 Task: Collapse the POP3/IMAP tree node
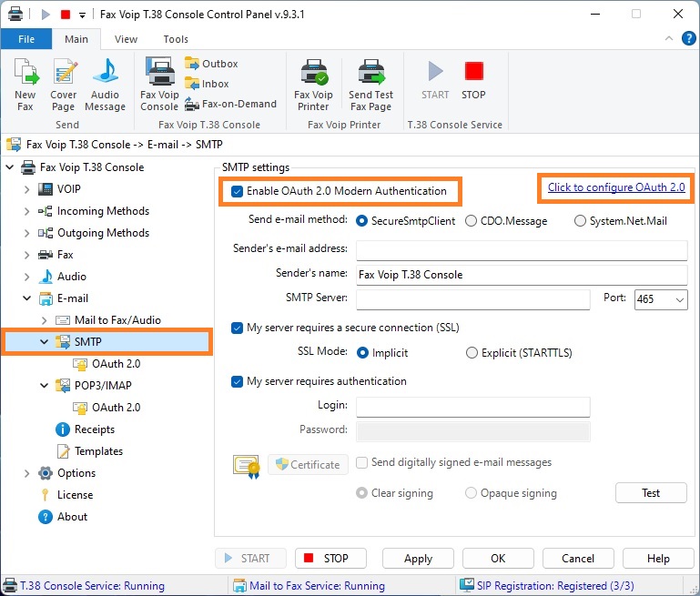(x=45, y=386)
